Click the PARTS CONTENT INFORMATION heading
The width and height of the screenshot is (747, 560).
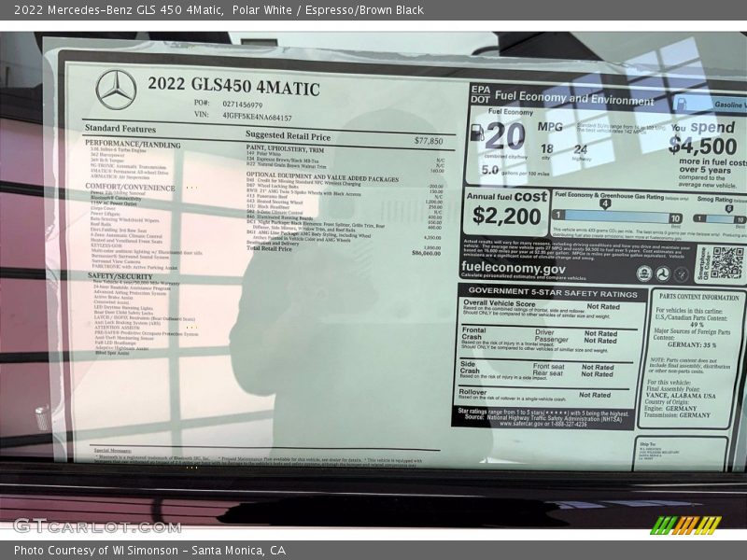tap(698, 296)
